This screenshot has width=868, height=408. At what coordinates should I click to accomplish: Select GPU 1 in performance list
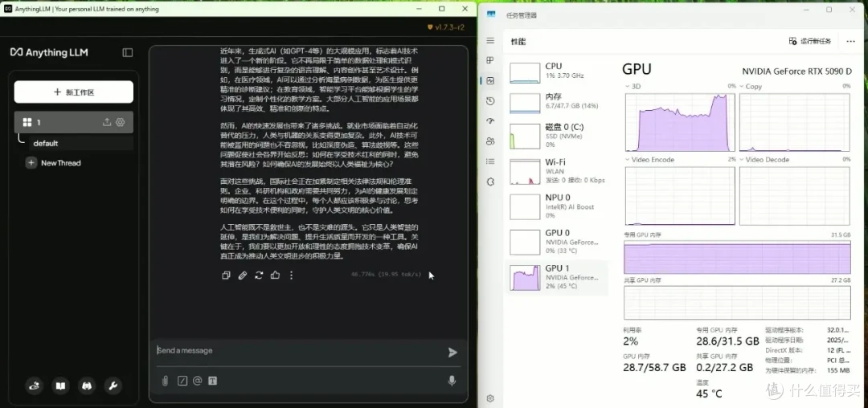click(556, 277)
